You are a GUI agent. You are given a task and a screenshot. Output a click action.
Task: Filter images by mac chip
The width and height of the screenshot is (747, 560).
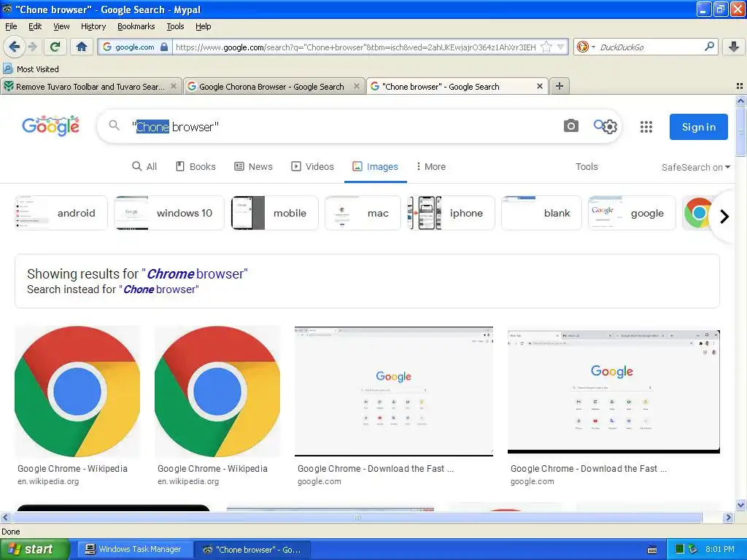coord(363,213)
